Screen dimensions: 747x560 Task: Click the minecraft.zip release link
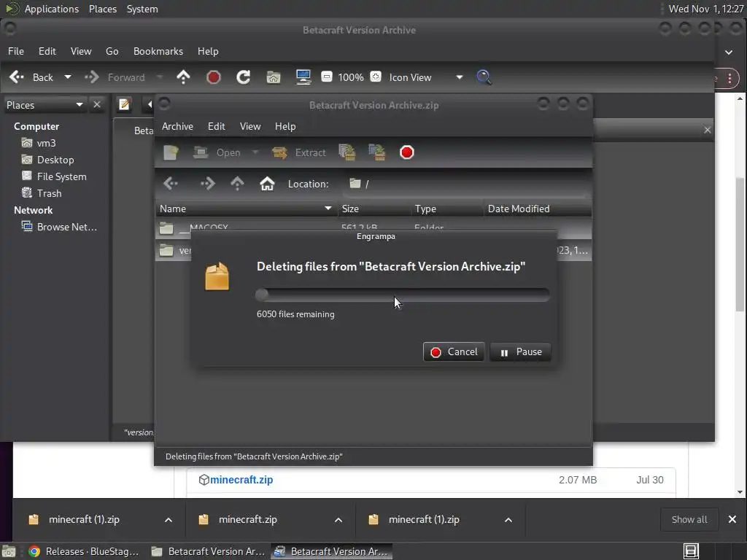point(241,480)
